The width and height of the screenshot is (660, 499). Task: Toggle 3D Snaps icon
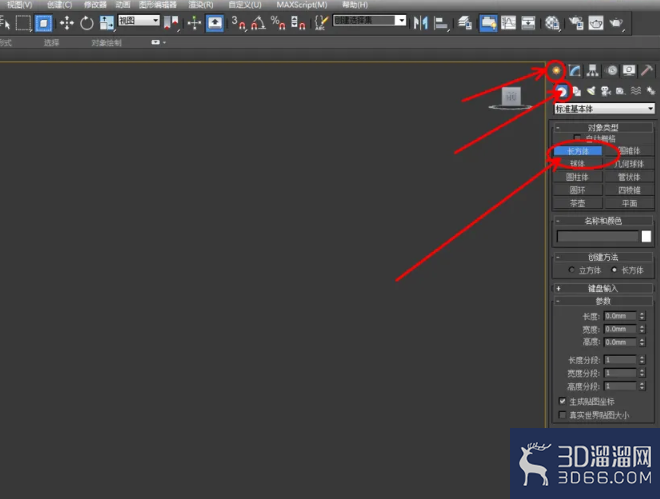[x=239, y=23]
